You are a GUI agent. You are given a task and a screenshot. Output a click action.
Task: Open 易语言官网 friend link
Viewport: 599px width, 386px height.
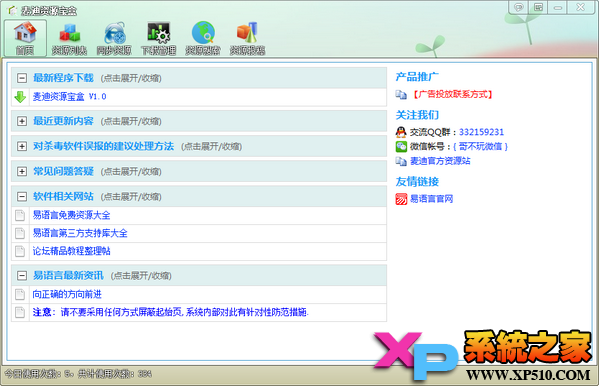point(431,199)
